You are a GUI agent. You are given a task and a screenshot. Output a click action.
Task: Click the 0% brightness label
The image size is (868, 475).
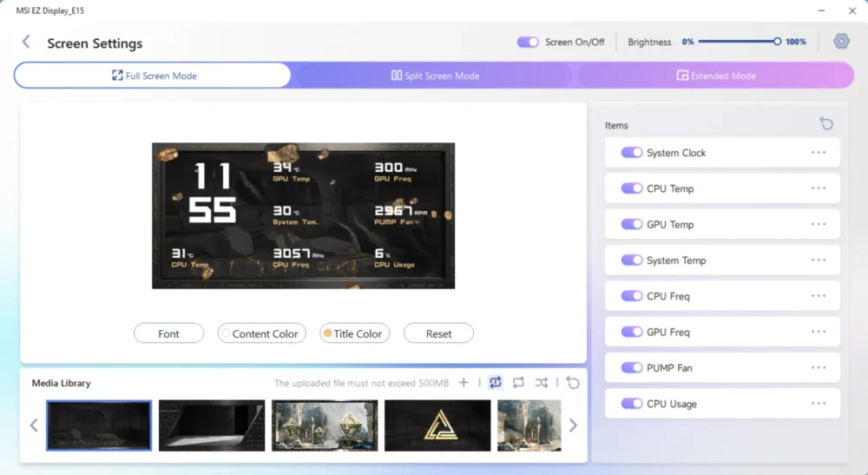687,42
